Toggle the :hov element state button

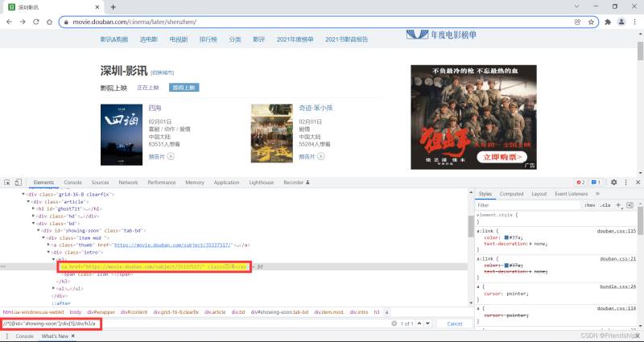590,205
